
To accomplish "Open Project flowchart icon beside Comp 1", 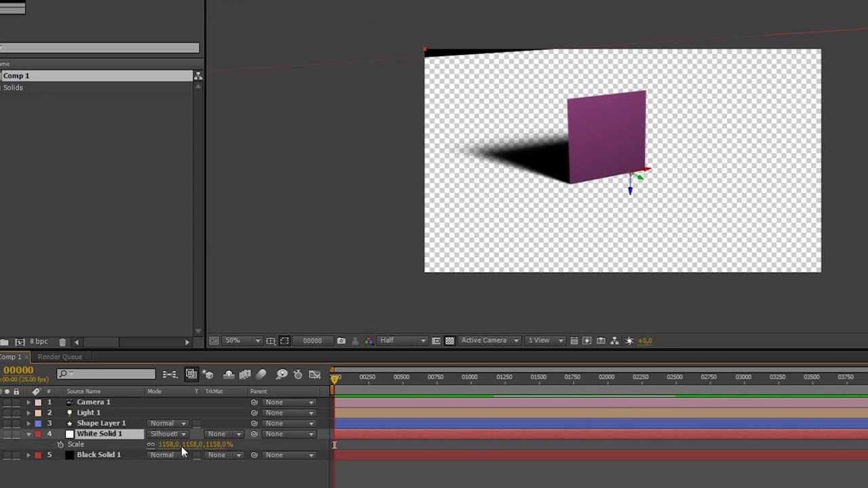I will pos(198,76).
